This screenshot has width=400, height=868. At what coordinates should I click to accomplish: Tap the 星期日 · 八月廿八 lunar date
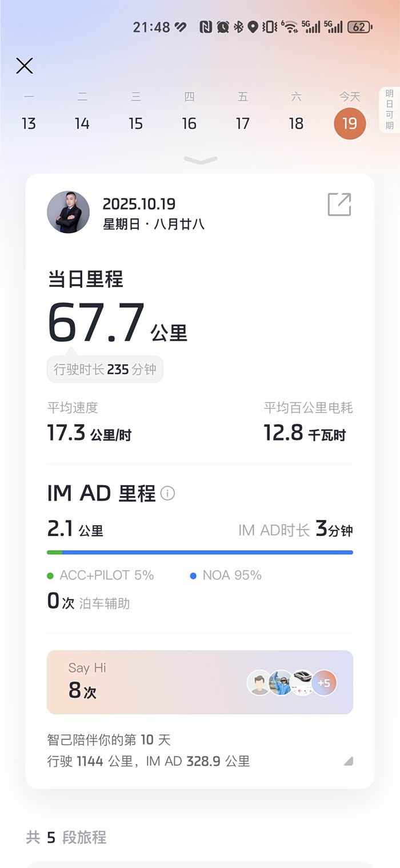pyautogui.click(x=154, y=225)
